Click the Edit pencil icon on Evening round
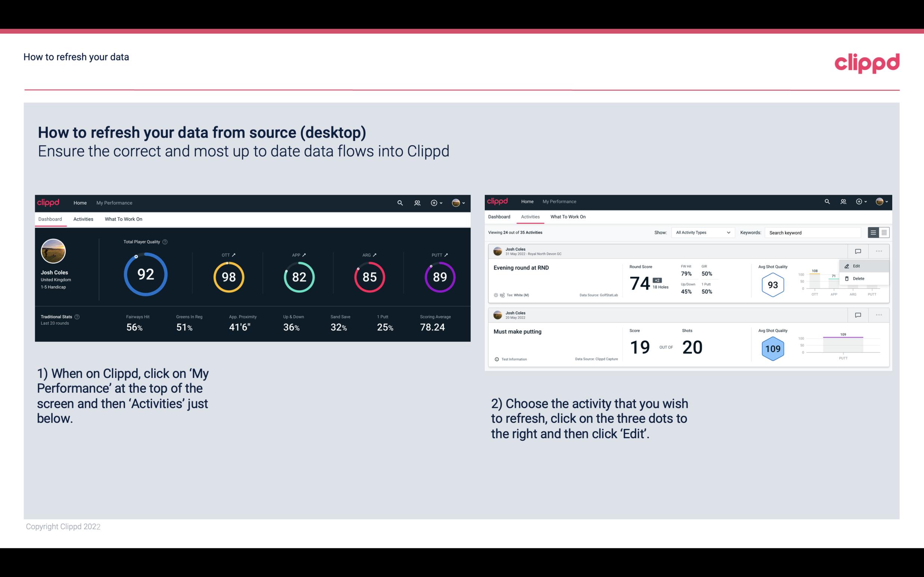924x577 pixels. (847, 265)
